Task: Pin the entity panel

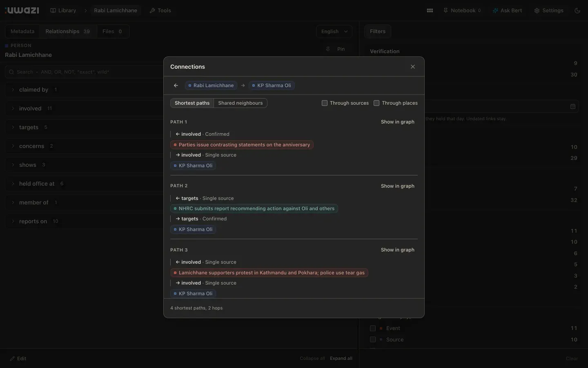Action: click(x=335, y=49)
